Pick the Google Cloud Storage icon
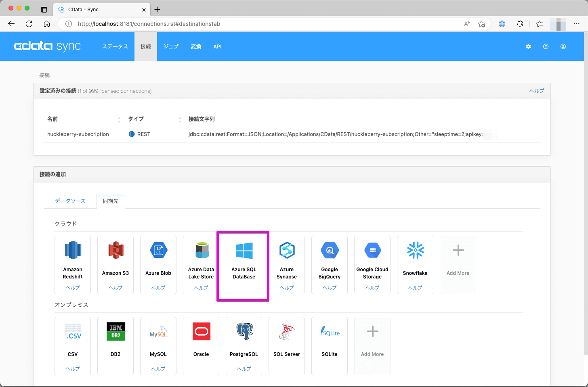588x387 pixels. [372, 250]
